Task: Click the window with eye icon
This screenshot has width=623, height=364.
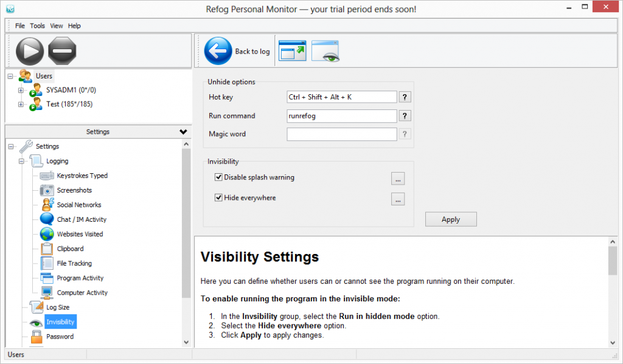Action: click(325, 51)
